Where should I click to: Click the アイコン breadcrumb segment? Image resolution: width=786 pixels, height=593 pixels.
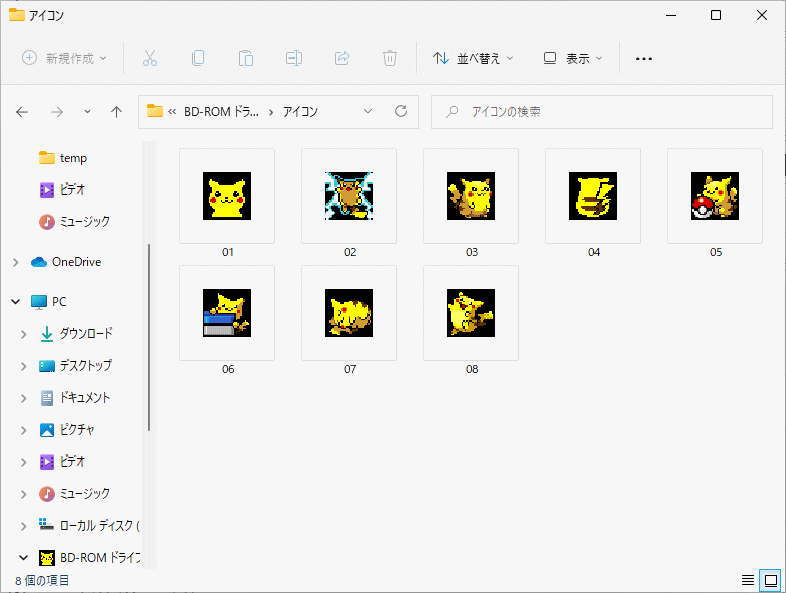point(300,111)
